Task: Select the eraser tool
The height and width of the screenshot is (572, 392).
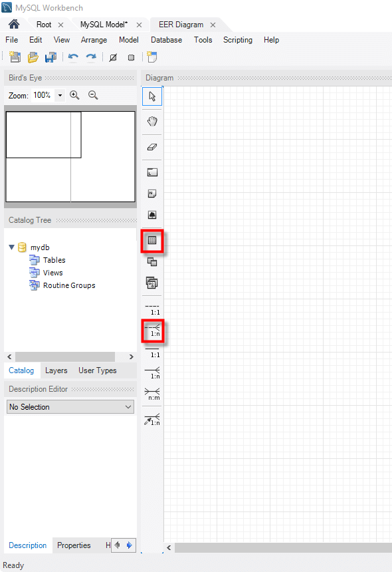Action: tap(152, 147)
